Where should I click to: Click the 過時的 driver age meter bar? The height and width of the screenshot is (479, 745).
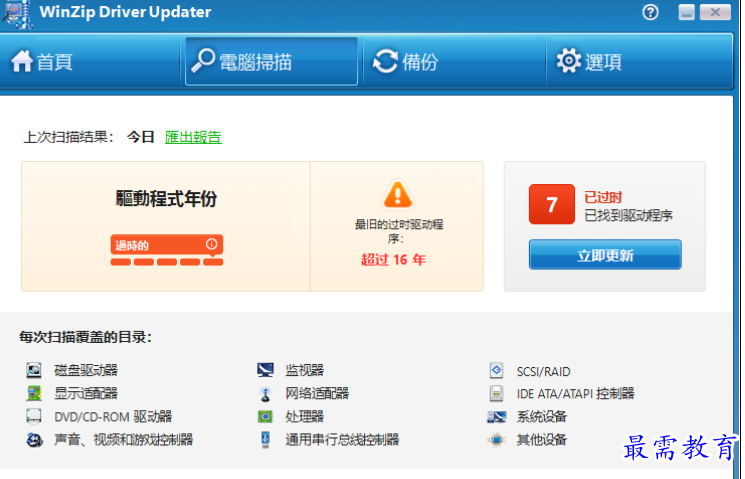[x=167, y=250]
